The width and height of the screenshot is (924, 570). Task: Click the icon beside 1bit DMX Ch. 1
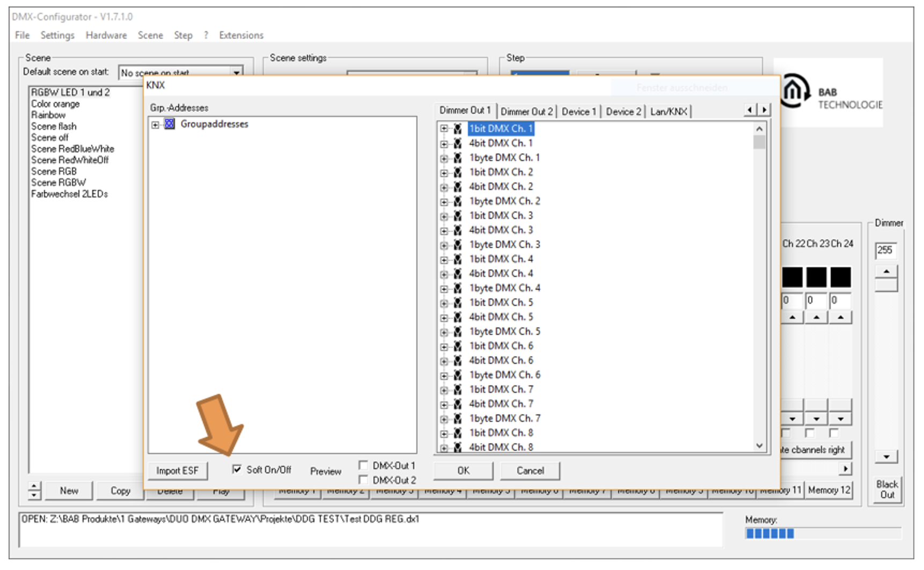point(458,129)
